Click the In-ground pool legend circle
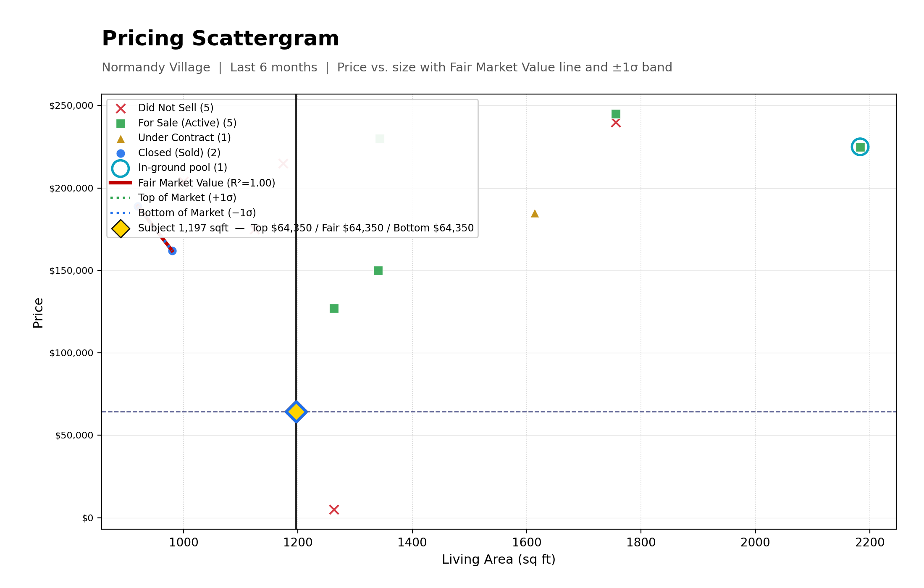Image resolution: width=924 pixels, height=588 pixels. point(121,168)
